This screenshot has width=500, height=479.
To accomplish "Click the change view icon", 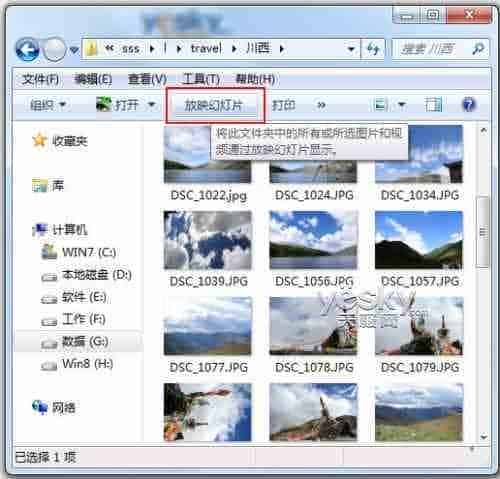I will (x=380, y=105).
